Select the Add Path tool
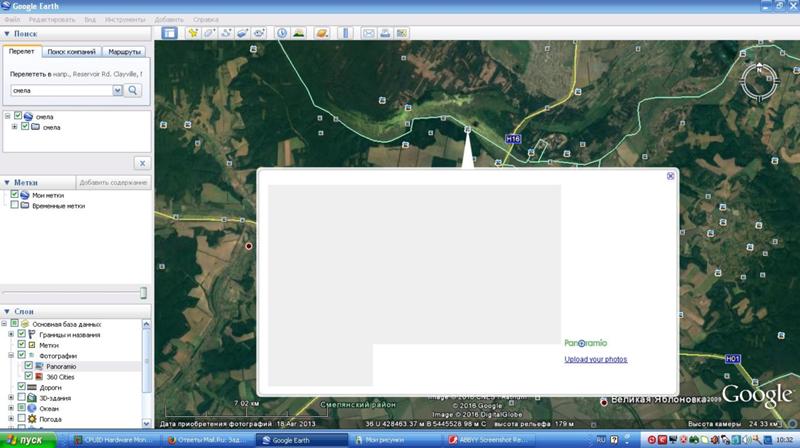 [226, 33]
